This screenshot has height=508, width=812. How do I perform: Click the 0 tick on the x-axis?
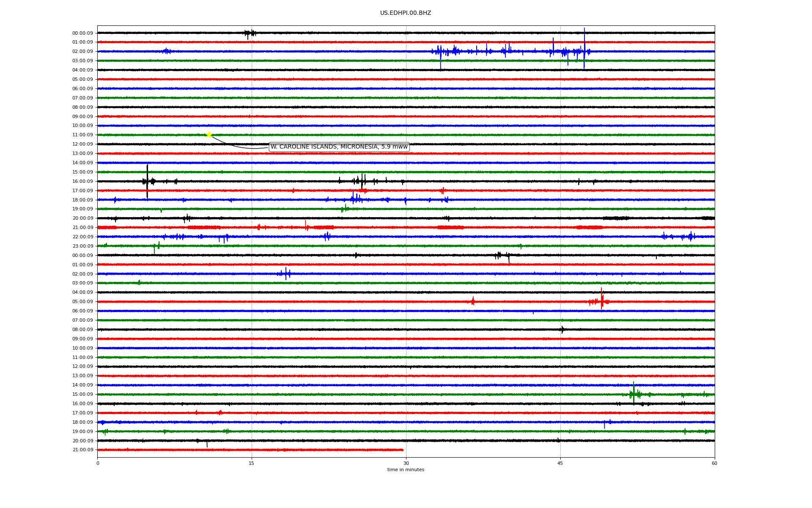coord(98,463)
